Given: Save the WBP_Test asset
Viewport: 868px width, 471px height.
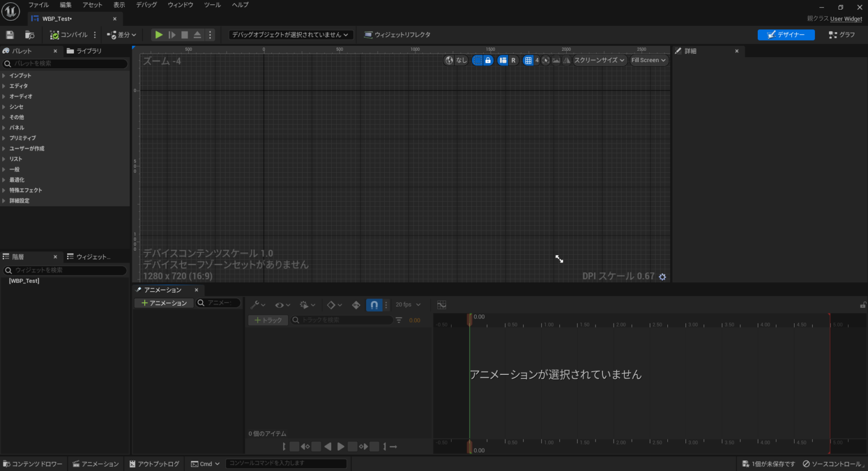Looking at the screenshot, I should (x=9, y=34).
